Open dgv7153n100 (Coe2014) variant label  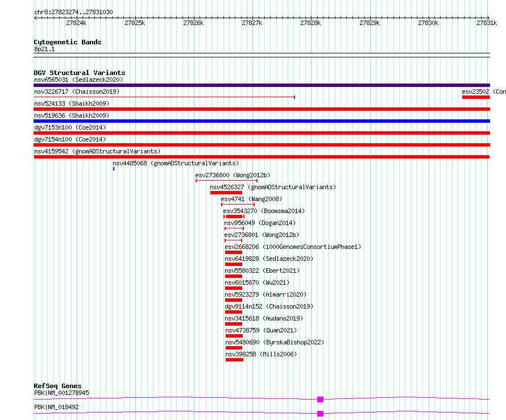point(70,127)
